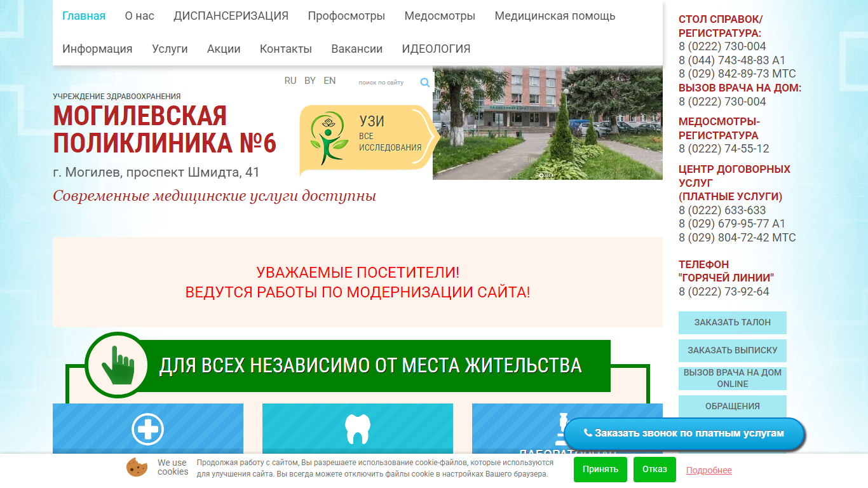868x488 pixels.
Task: Click ДЛЯ ВСЕХ НЕЗАВИСИМО ОТ МЕСТА ЖИТЕЛЬСТВА banner
Action: click(x=370, y=365)
